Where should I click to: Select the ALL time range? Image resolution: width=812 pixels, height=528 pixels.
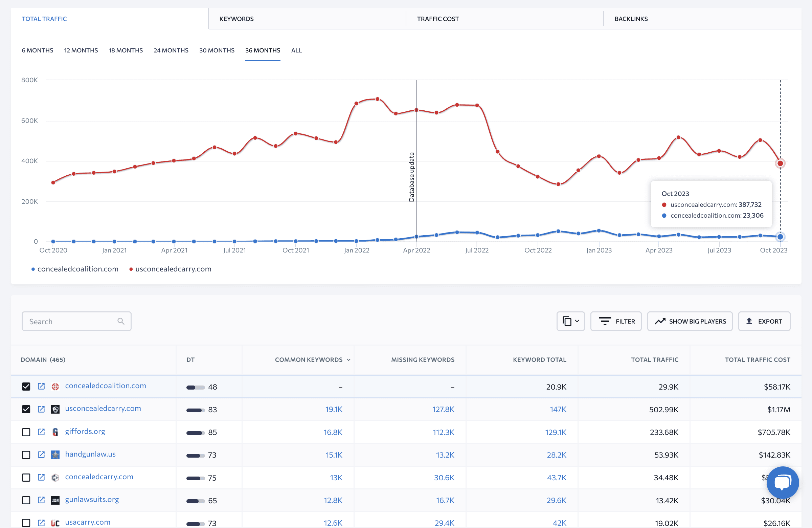click(x=296, y=50)
